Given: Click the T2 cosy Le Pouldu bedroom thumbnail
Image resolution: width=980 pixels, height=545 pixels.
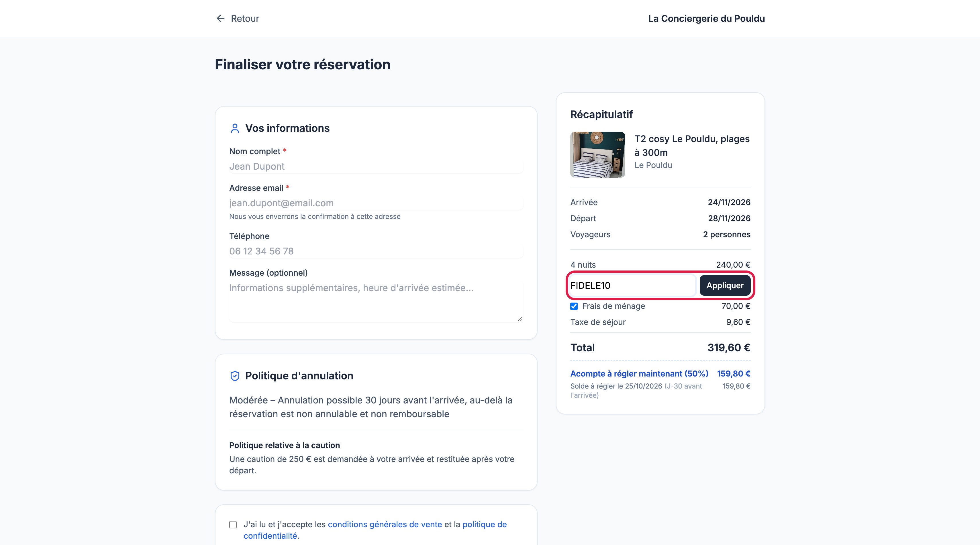Looking at the screenshot, I should (597, 154).
